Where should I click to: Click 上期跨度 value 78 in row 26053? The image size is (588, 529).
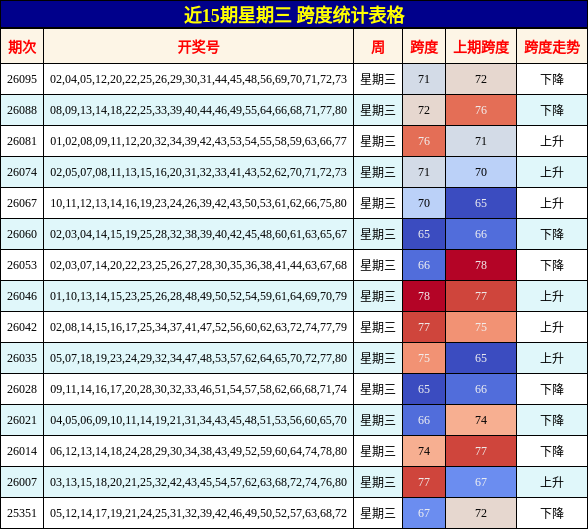pos(481,265)
